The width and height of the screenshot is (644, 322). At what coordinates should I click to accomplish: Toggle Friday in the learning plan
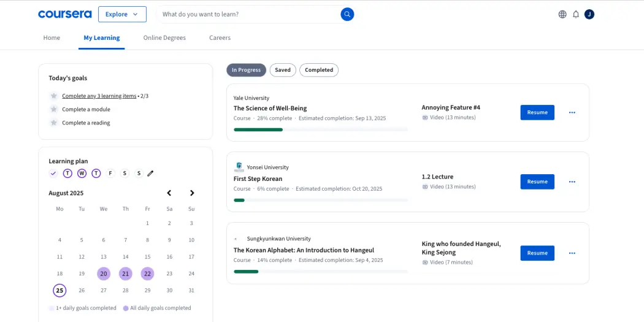110,174
